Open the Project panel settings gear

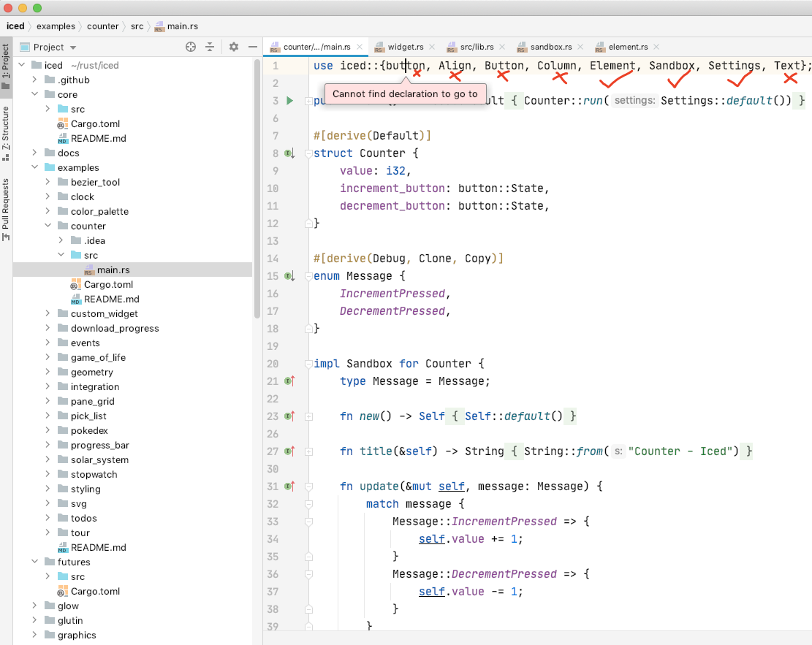(234, 47)
